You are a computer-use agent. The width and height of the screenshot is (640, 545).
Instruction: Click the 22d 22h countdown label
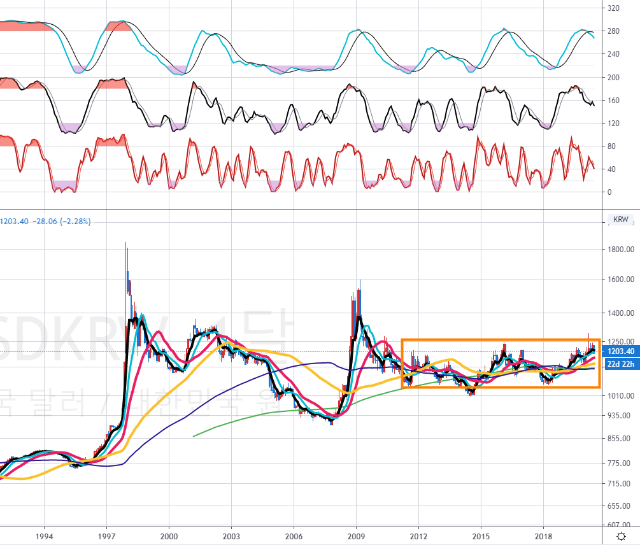pyautogui.click(x=621, y=364)
